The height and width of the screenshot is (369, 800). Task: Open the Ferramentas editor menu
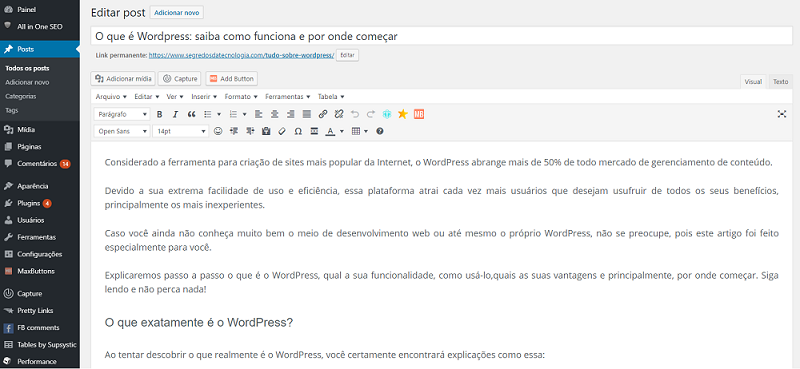click(x=288, y=96)
